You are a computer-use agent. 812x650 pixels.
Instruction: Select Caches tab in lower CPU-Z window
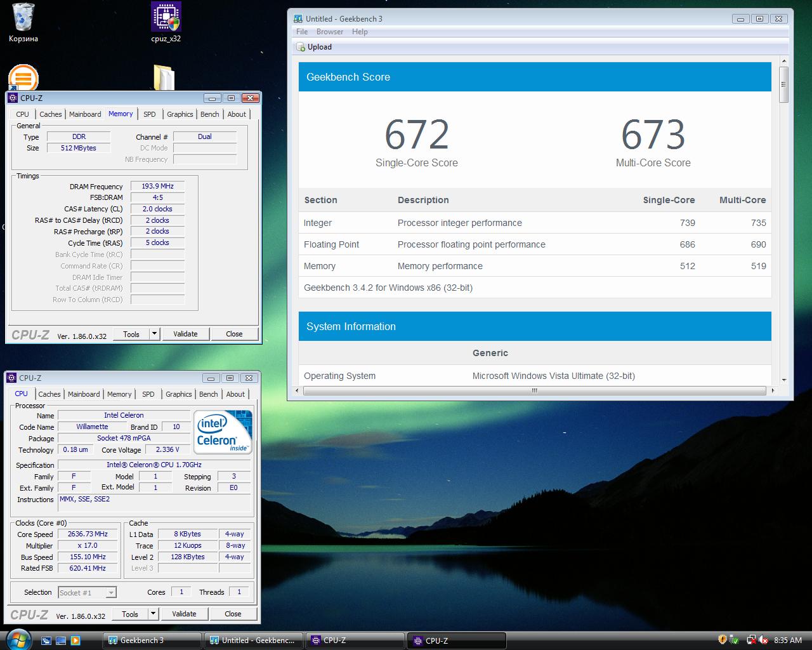click(x=49, y=394)
